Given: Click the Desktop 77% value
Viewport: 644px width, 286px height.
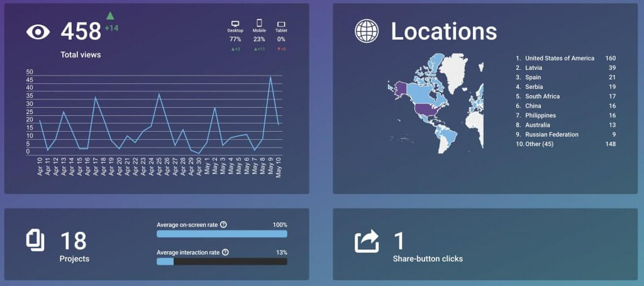Looking at the screenshot, I should [235, 40].
